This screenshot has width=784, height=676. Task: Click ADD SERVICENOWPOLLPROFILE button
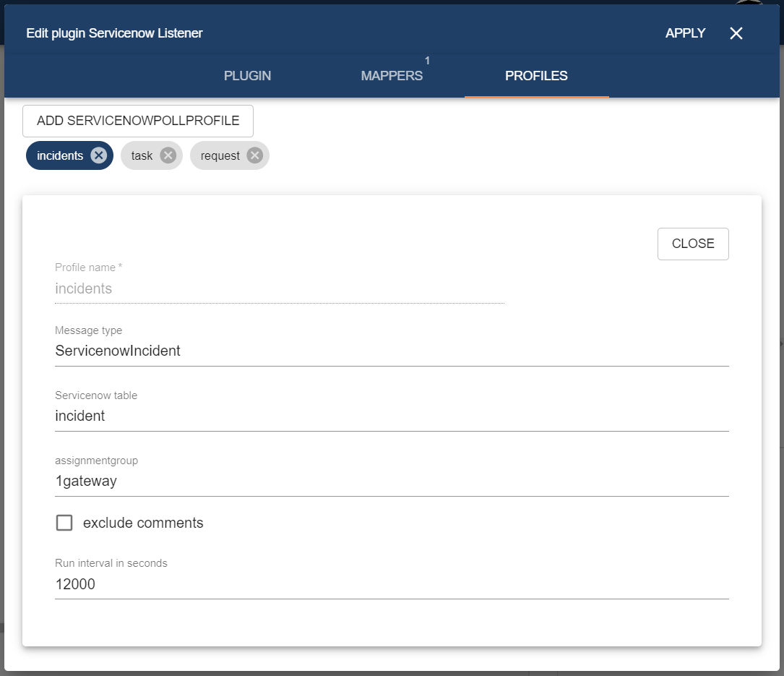pyautogui.click(x=138, y=121)
